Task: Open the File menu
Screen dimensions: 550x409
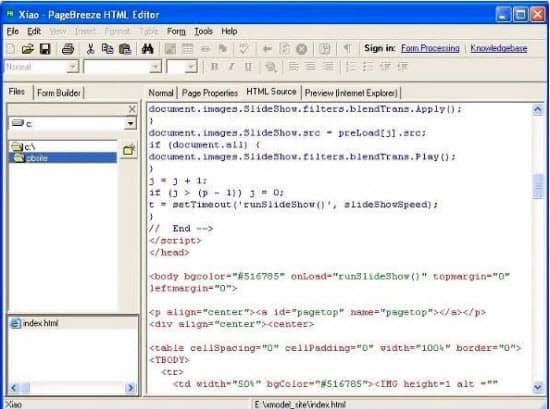Action: coord(13,32)
